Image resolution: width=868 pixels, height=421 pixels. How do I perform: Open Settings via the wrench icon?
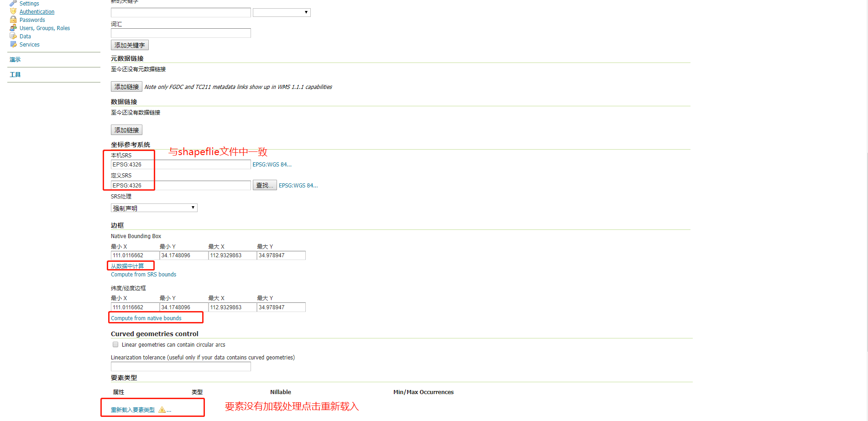13,3
